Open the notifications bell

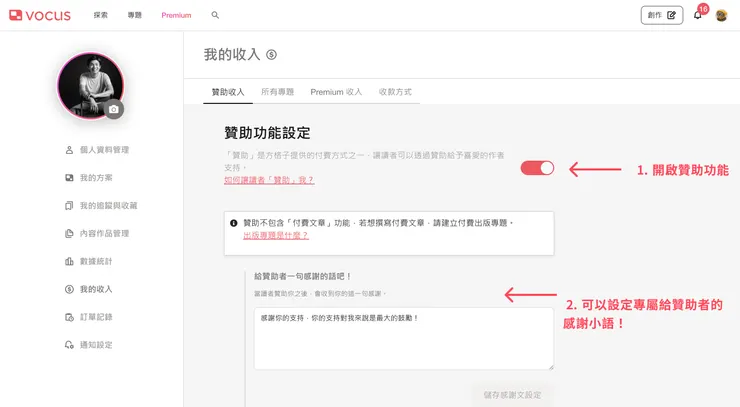click(698, 15)
